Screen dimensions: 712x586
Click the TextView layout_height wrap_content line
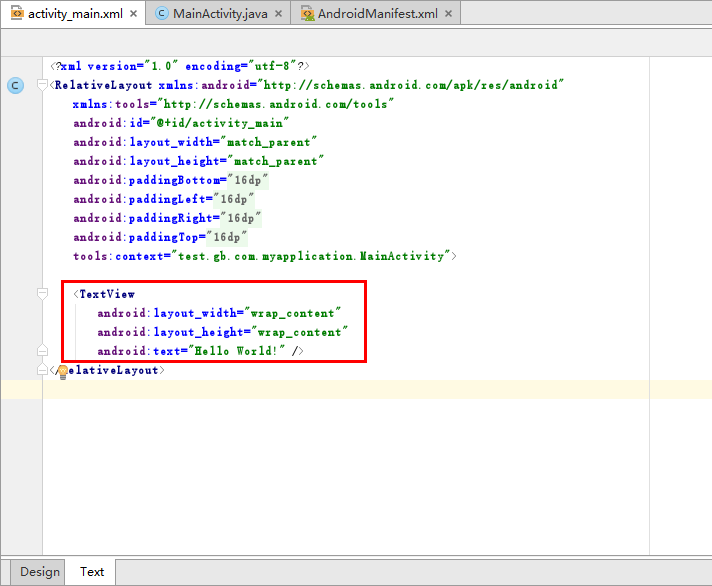222,332
